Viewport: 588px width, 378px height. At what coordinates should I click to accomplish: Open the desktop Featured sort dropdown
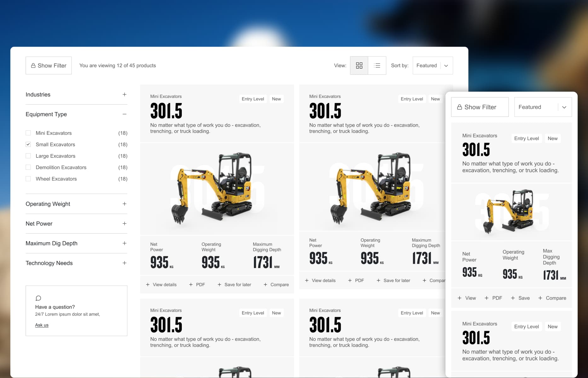point(432,66)
